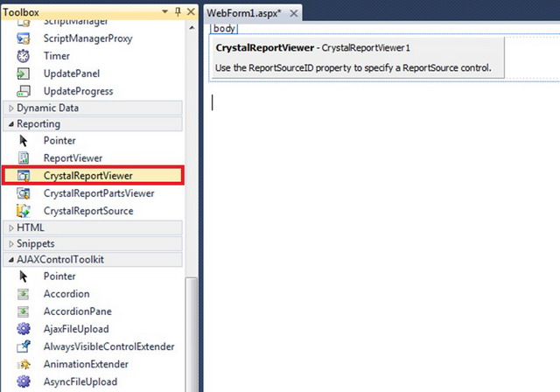Select the CrystalReportViewer1 control on the design surface
560x392 pixels.
point(358,58)
